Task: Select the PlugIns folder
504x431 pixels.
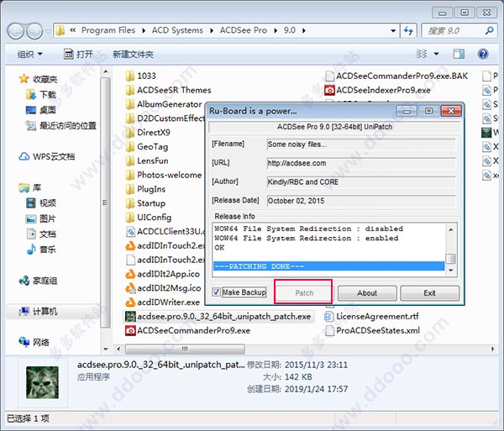Action: click(x=145, y=189)
